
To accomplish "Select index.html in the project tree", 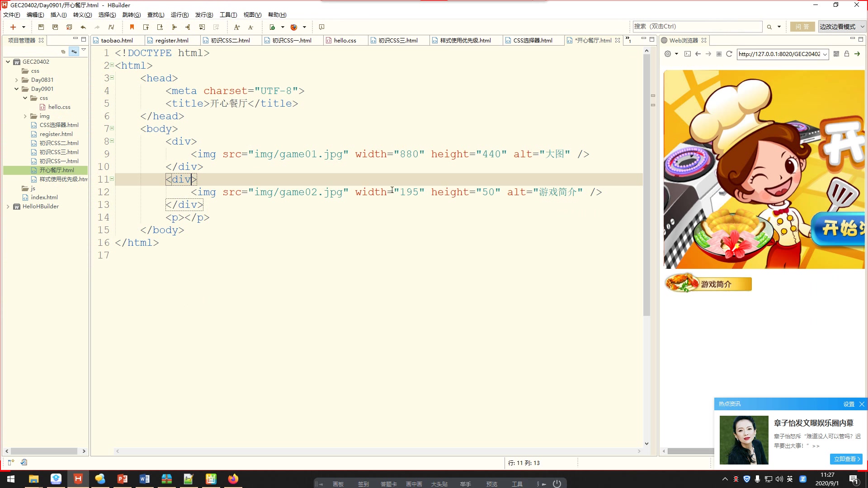I will click(x=44, y=197).
